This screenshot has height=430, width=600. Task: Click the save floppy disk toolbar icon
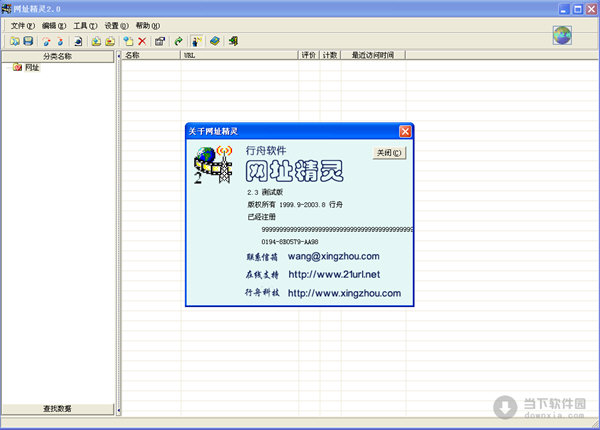pos(28,41)
